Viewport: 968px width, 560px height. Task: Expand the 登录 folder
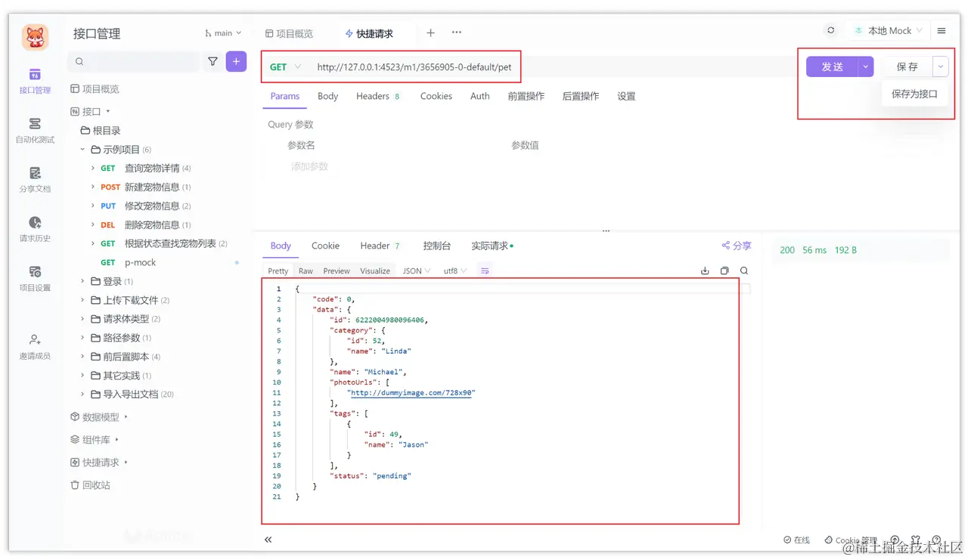point(82,281)
